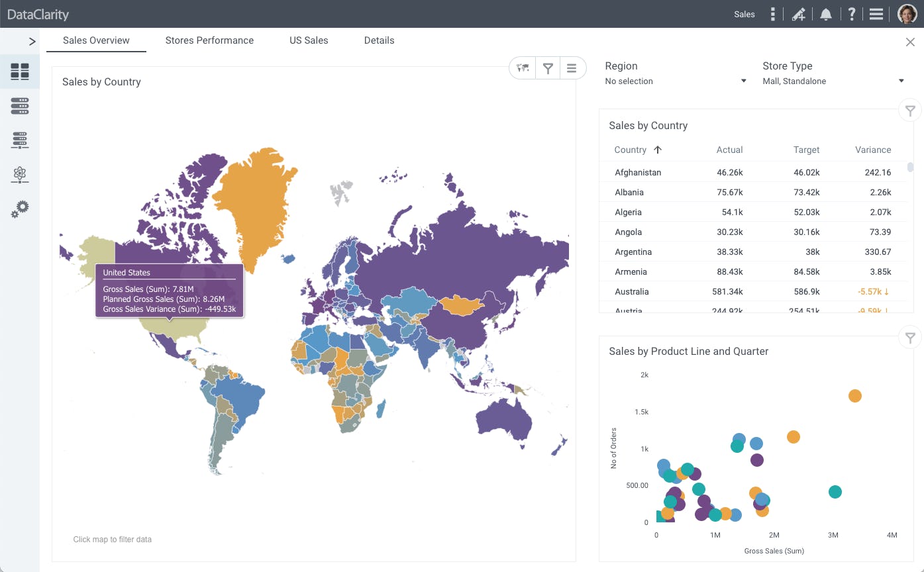Switch to the Stores Performance tab
This screenshot has width=924, height=572.
(209, 40)
